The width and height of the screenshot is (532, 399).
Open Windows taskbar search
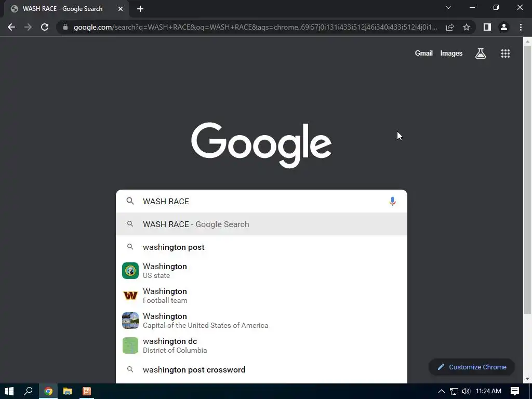click(x=28, y=391)
